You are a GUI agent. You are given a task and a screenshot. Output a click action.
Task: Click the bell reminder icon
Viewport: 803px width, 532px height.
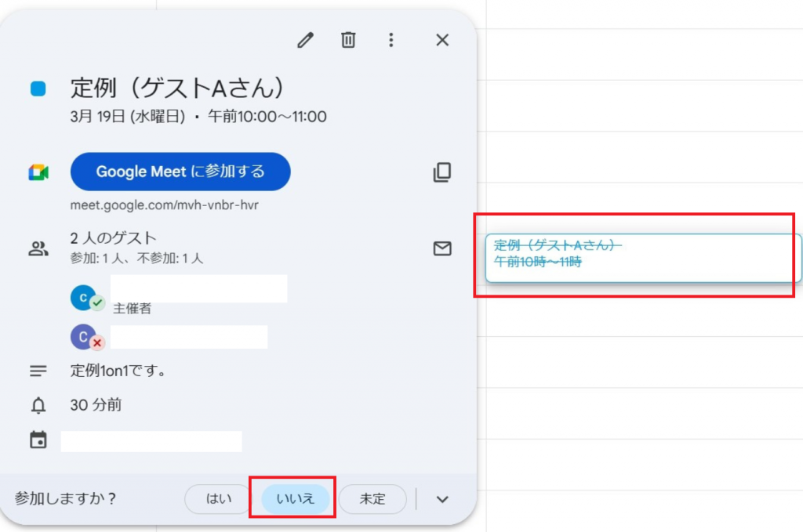coord(38,405)
